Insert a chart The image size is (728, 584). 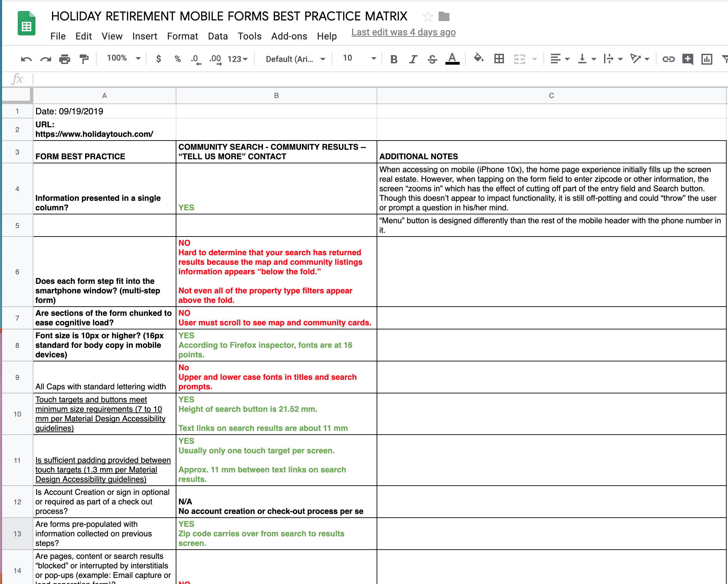(x=707, y=59)
